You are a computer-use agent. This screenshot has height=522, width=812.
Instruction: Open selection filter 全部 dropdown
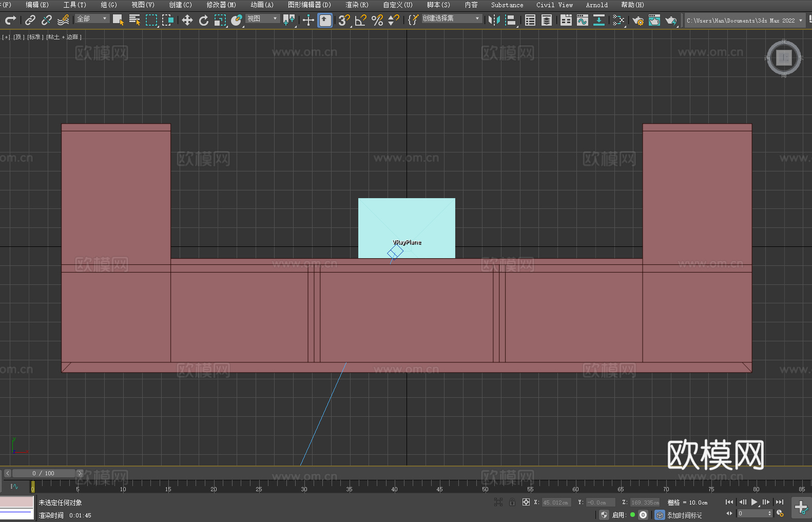[92, 18]
